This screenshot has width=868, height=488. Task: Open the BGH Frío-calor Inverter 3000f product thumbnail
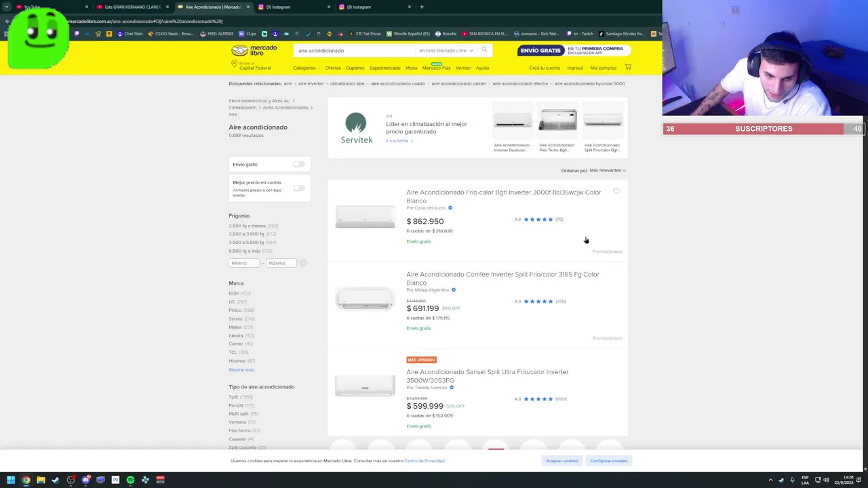(365, 217)
